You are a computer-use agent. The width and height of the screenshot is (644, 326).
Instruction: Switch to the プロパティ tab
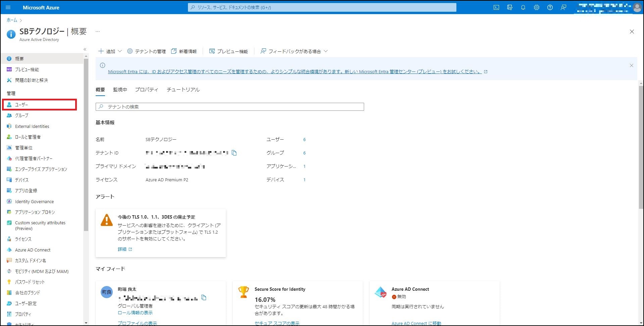pyautogui.click(x=147, y=90)
